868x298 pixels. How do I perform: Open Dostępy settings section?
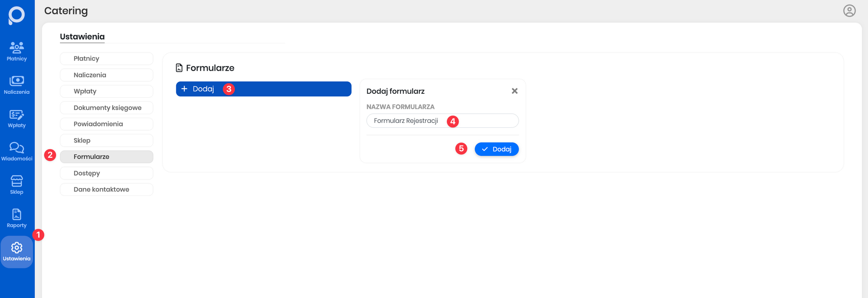pyautogui.click(x=106, y=173)
